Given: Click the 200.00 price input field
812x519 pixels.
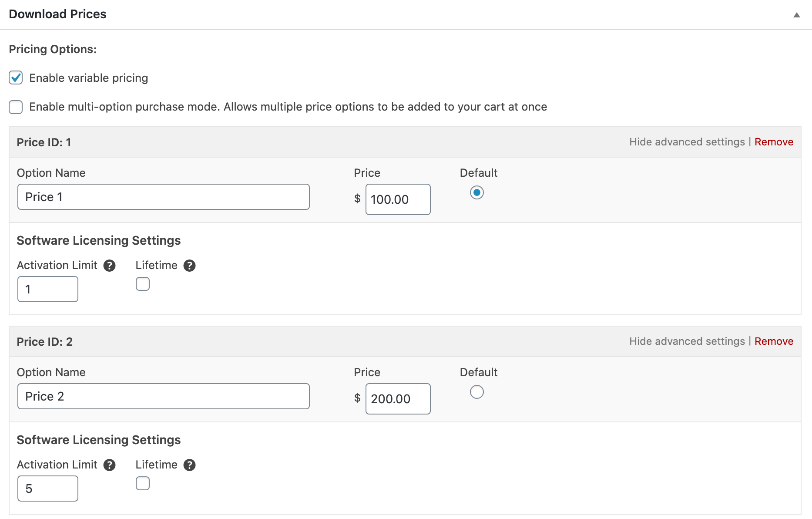Looking at the screenshot, I should [x=398, y=399].
